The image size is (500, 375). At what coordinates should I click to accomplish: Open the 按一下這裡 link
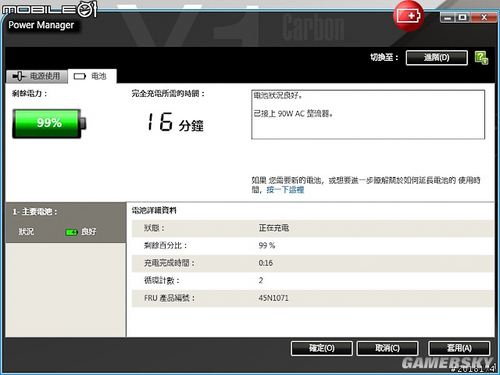285,190
